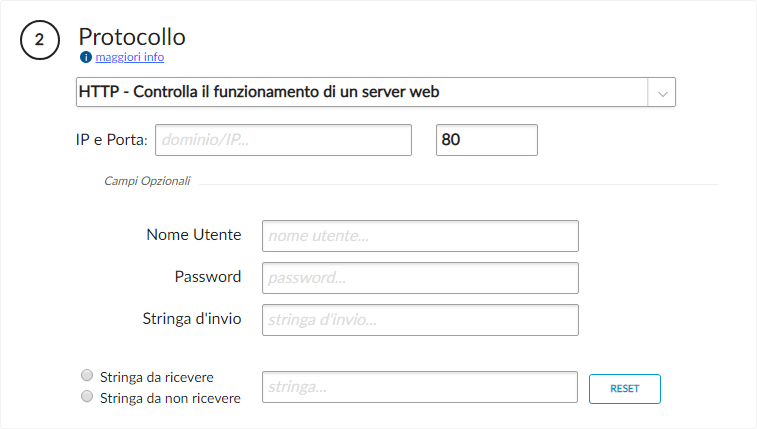Click the "Password" field label
757x429 pixels.
[207, 277]
